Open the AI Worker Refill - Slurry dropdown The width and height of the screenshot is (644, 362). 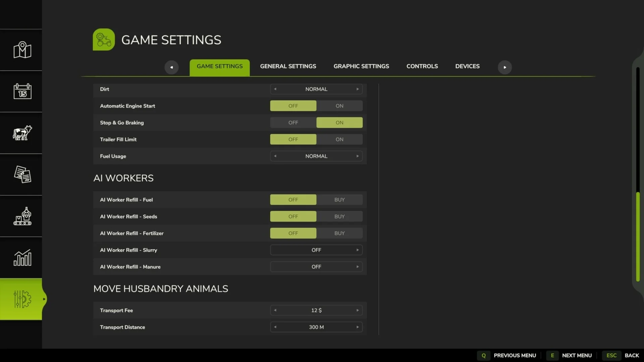316,250
